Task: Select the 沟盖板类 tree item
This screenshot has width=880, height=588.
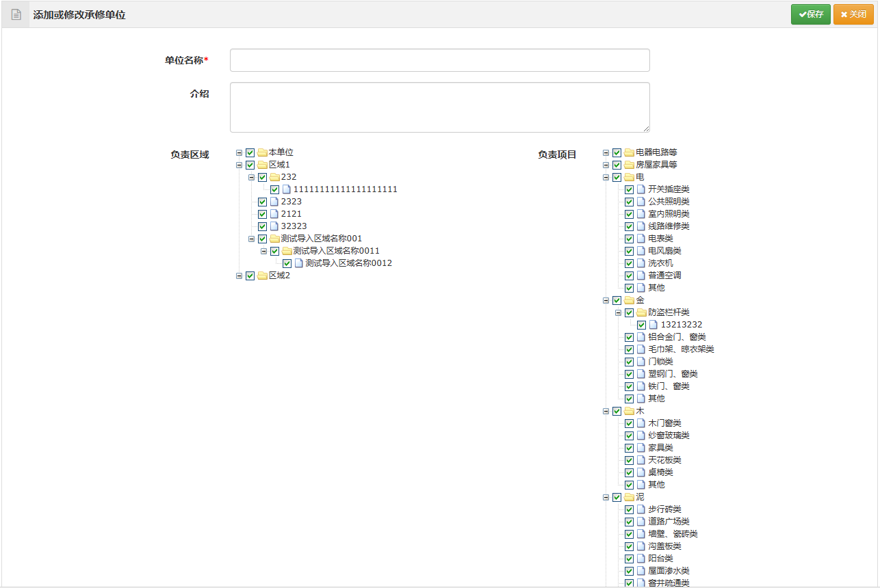Action: [x=664, y=546]
